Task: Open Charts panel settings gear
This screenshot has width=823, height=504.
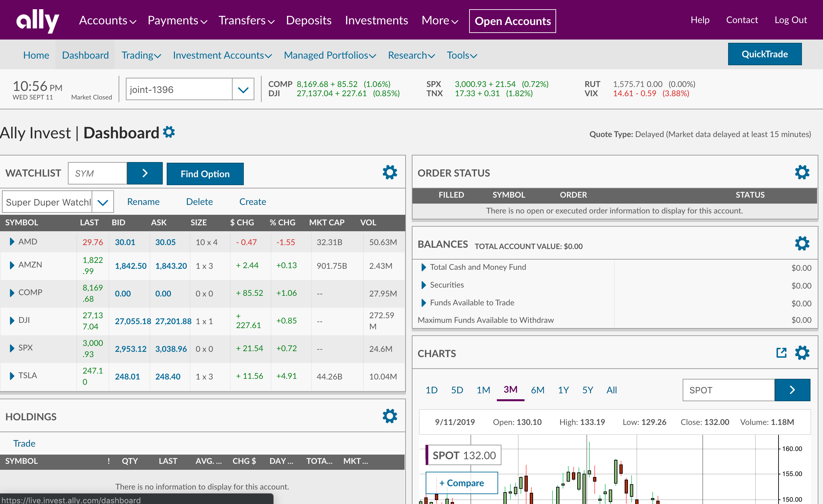Action: (x=802, y=353)
